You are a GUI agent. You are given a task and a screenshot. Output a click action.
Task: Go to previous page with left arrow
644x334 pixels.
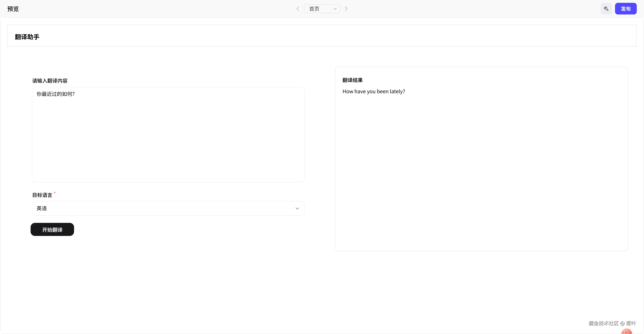click(x=297, y=9)
